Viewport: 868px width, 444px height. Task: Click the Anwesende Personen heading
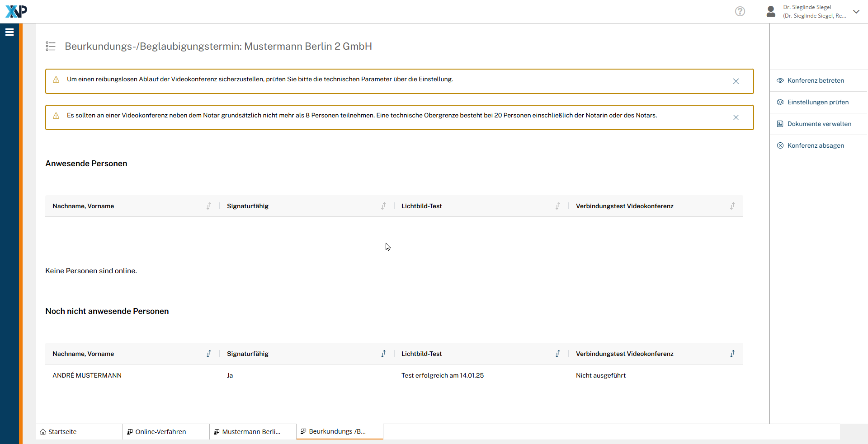[x=86, y=164]
